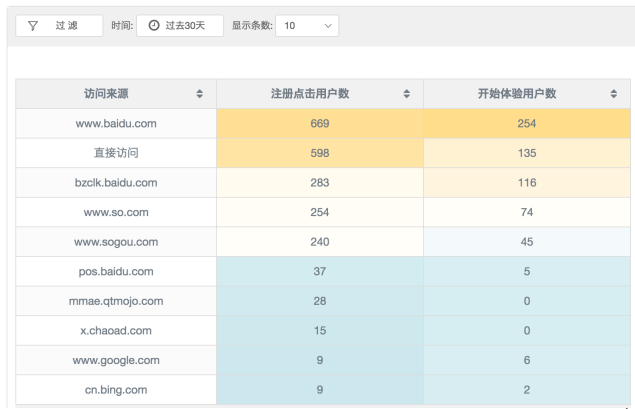The height and width of the screenshot is (409, 635).
Task: Click the 9 registration value for www.google.com
Action: 320,360
